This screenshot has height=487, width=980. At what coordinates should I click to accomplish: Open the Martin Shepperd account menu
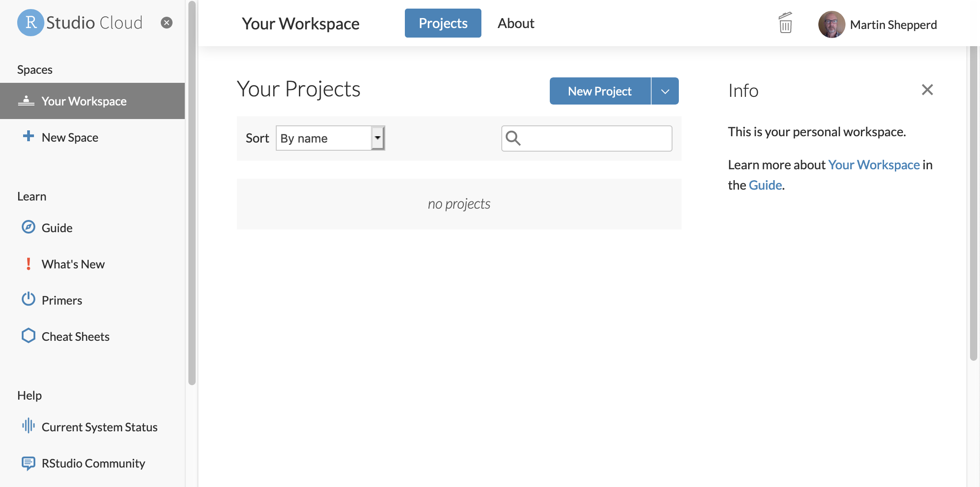878,24
